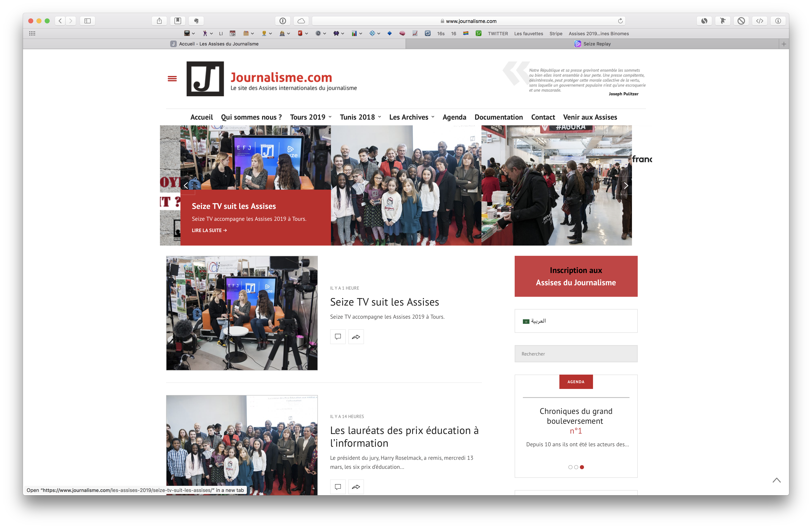
Task: Reload the page with the refresh icon
Action: pos(620,21)
